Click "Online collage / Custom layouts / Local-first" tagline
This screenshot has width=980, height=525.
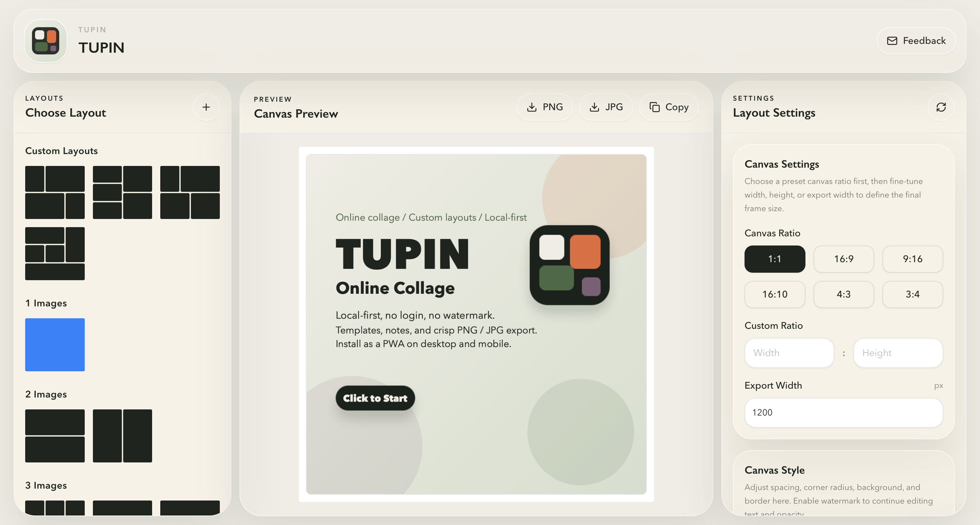(x=431, y=218)
